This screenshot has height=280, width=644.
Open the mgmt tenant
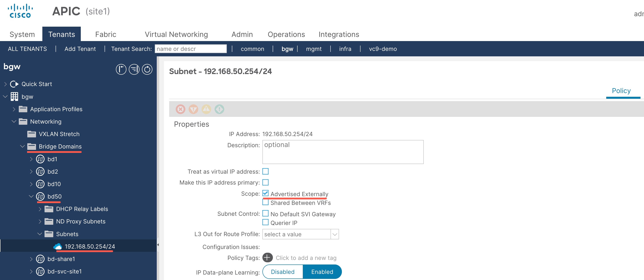(314, 49)
